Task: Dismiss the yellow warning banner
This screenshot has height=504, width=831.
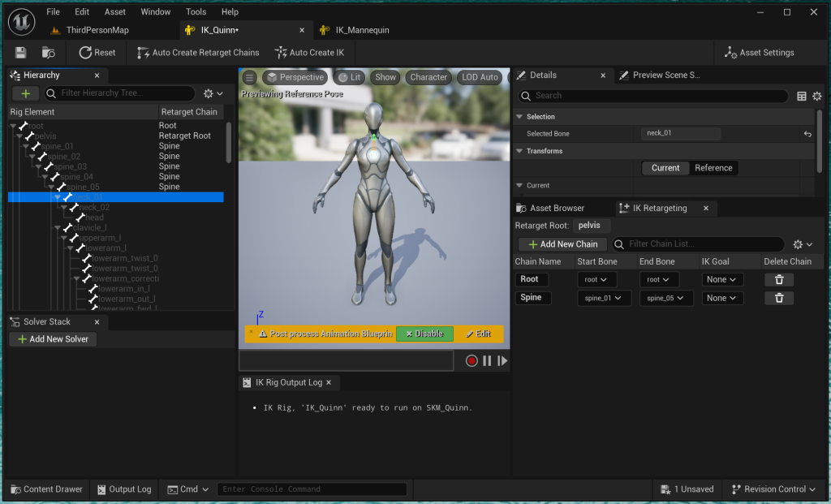Action: 252,332
